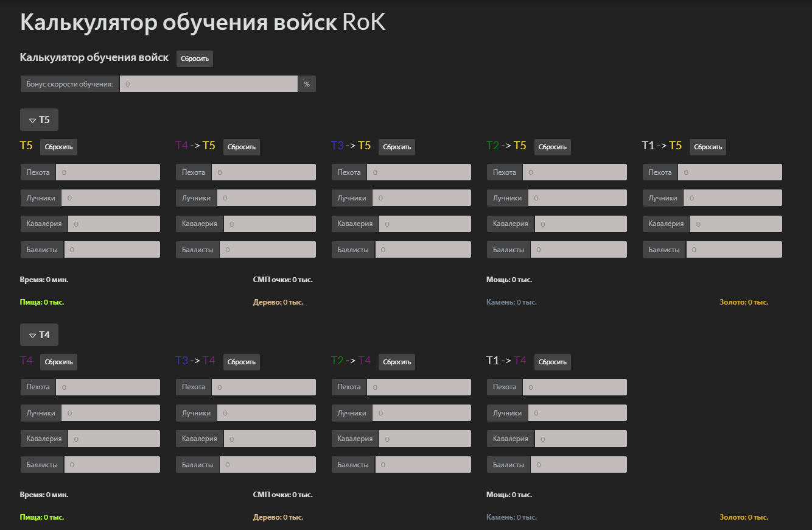
Task: Focus Лучники field in T3 -> T5 column
Action: 422,198
